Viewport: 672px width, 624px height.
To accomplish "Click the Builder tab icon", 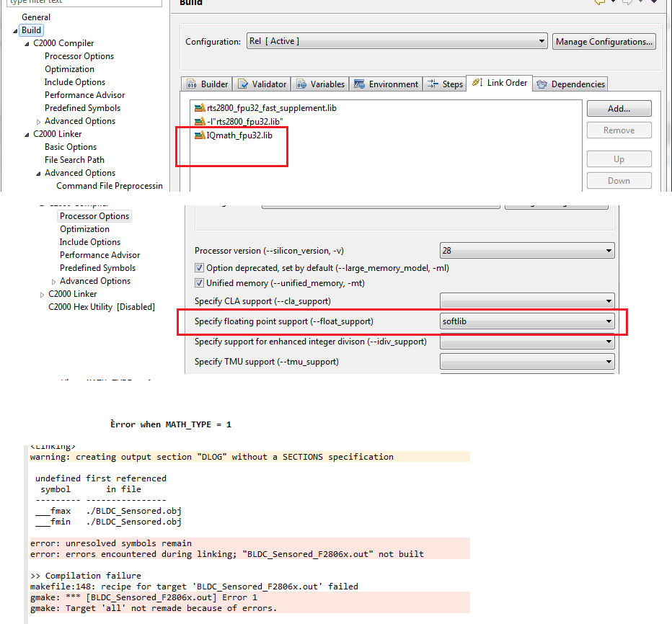I will (x=192, y=84).
